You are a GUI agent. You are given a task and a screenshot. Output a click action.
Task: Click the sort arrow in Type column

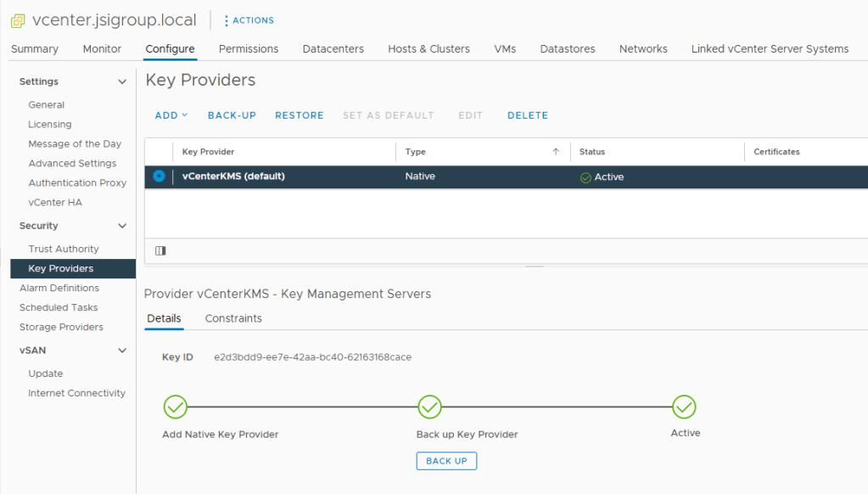[x=556, y=152]
